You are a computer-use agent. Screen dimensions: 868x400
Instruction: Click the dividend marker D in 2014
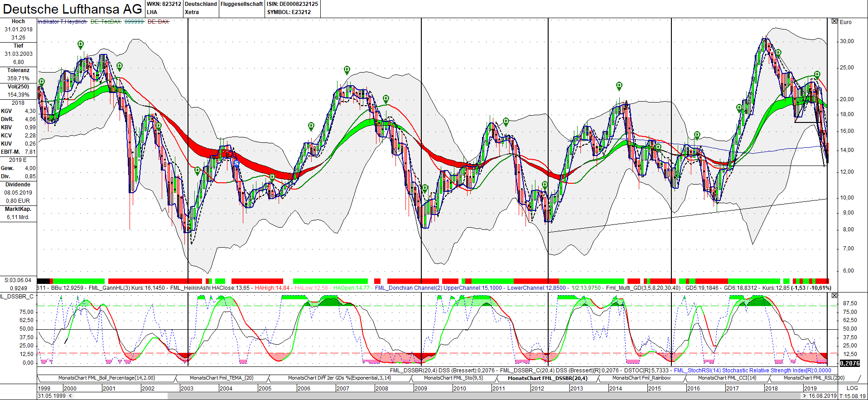619,85
